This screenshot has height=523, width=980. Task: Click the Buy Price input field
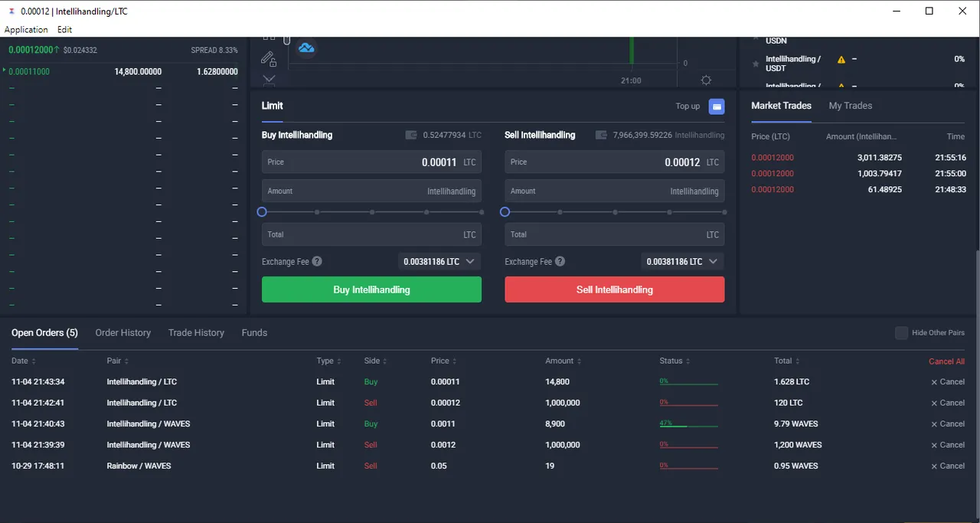(x=371, y=162)
